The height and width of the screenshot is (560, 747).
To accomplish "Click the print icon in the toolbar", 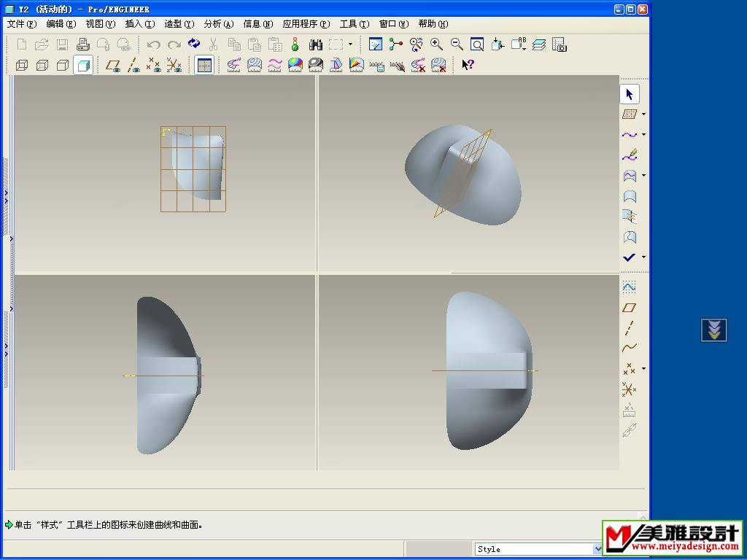I will click(x=83, y=44).
